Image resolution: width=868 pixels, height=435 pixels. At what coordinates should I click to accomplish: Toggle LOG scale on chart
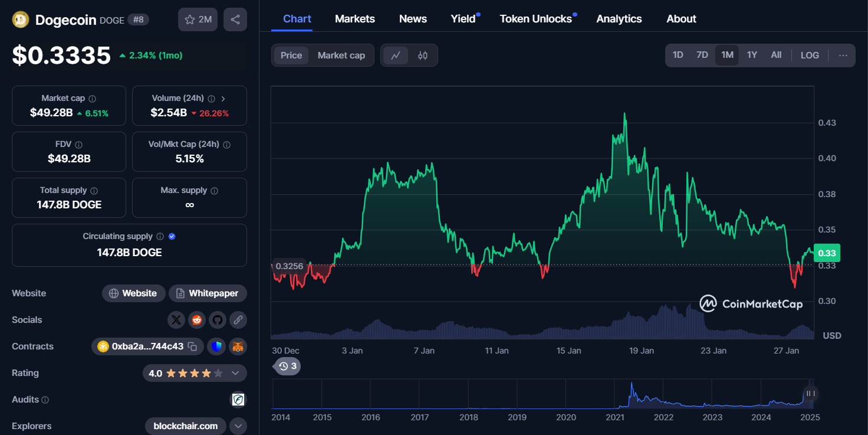[x=810, y=55]
